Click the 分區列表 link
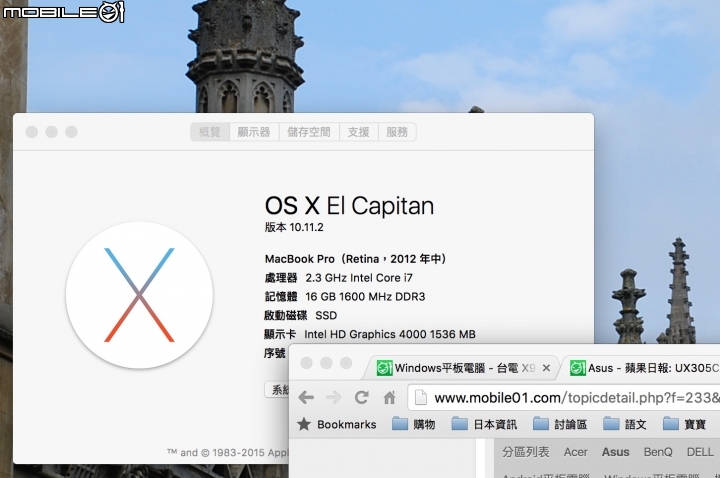 point(525,452)
